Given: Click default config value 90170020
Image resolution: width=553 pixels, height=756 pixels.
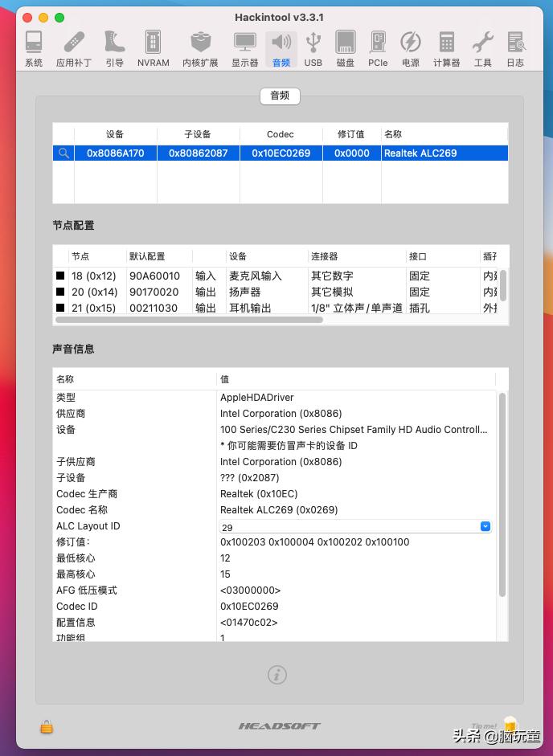Looking at the screenshot, I should coord(154,292).
